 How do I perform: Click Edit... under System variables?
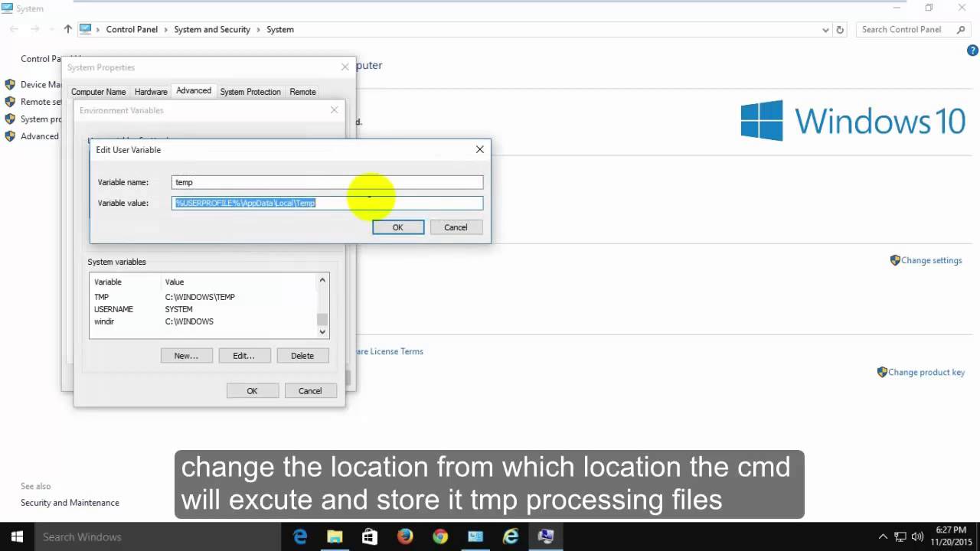[243, 356]
